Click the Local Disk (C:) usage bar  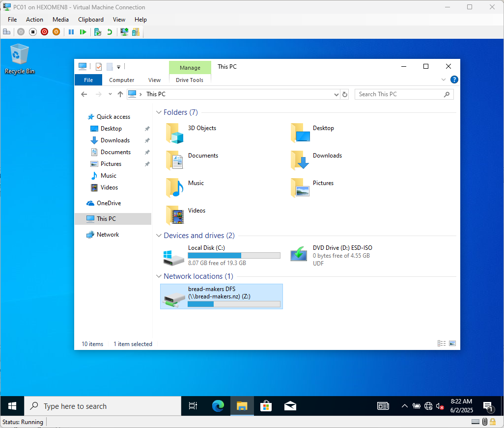coord(234,256)
